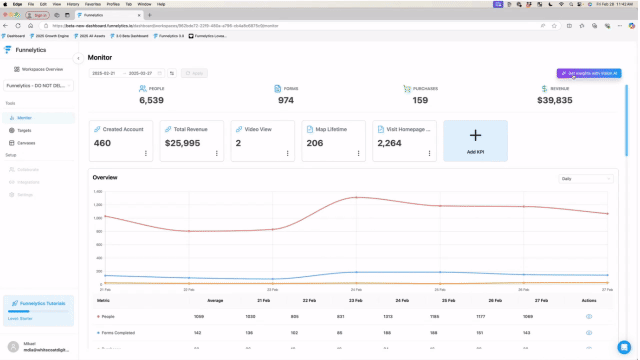Toggle visibility of the People metric row
This screenshot has width=640, height=360.
click(x=589, y=317)
